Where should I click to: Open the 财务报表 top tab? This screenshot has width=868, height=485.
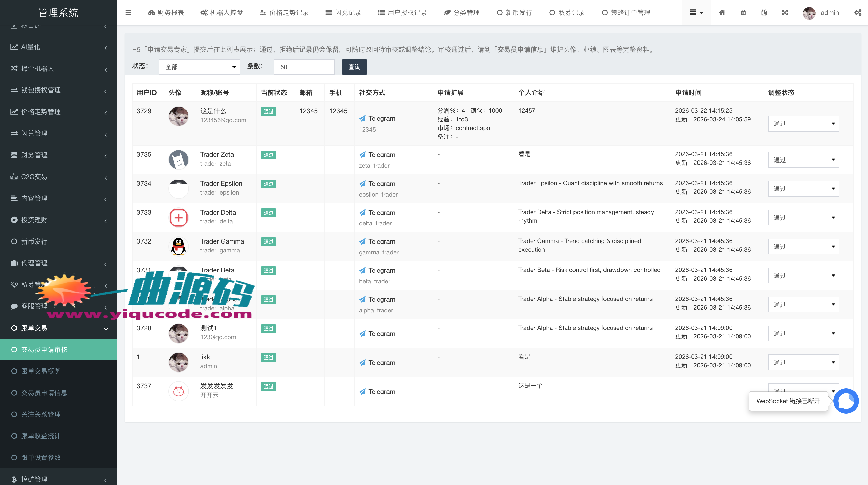coord(166,13)
